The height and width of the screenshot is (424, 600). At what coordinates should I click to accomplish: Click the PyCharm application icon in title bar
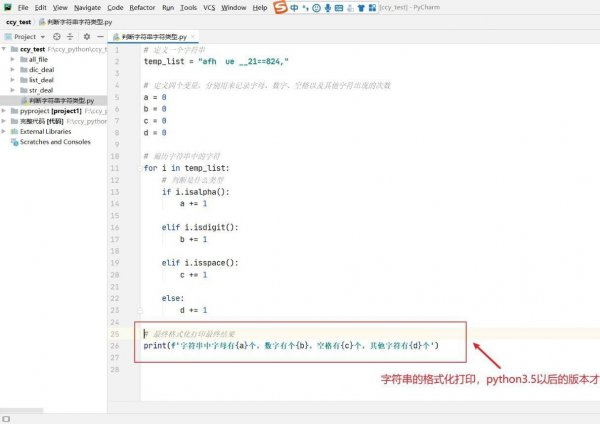(8, 7)
